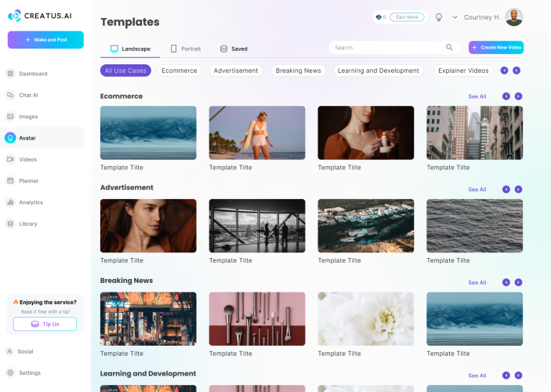The image size is (551, 392).
Task: Open the Planner page
Action: (x=22, y=180)
